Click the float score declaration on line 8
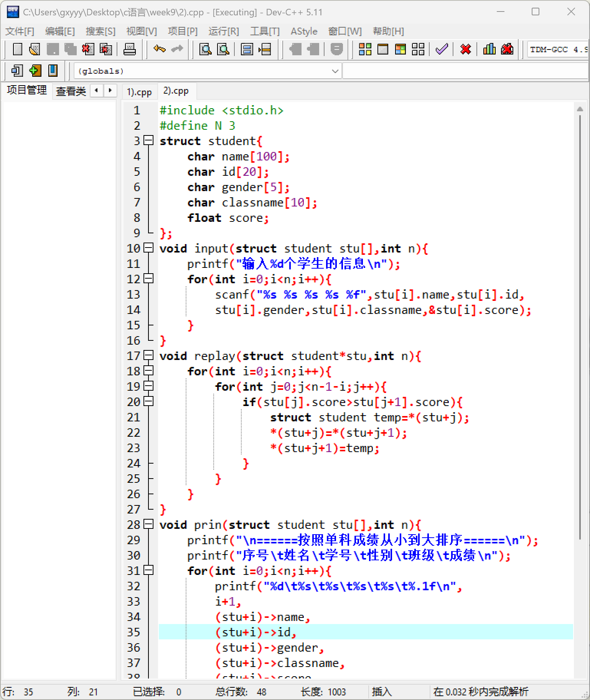This screenshot has width=590, height=700. tap(228, 218)
